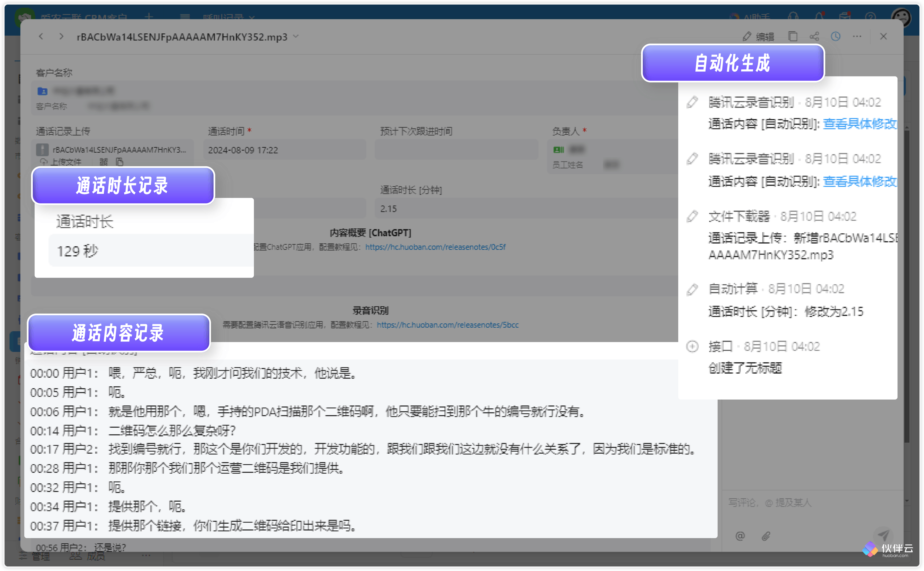924x571 pixels.
Task: Click pencil icon of second 腾讯云录音识别 entry
Action: click(x=692, y=159)
